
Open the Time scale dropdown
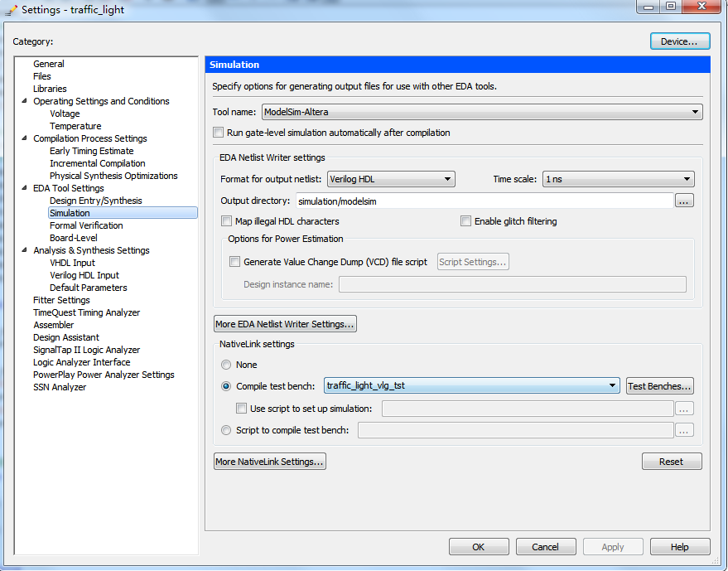coord(619,179)
